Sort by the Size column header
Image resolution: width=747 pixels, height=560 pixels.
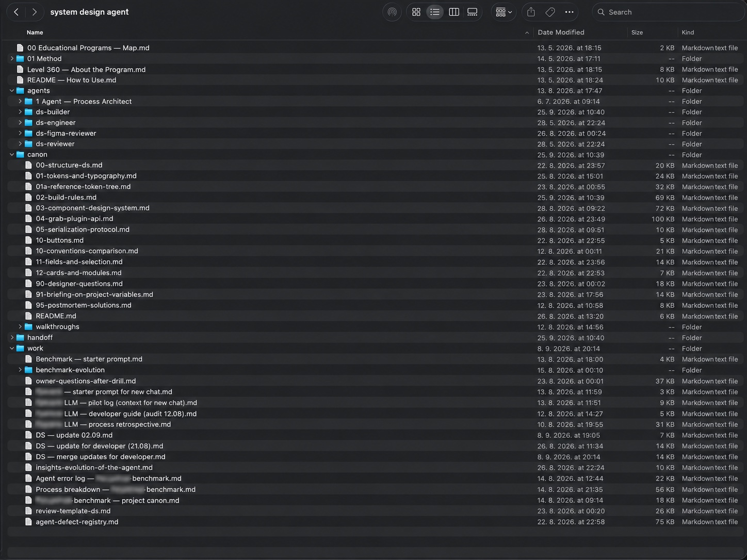coord(637,32)
